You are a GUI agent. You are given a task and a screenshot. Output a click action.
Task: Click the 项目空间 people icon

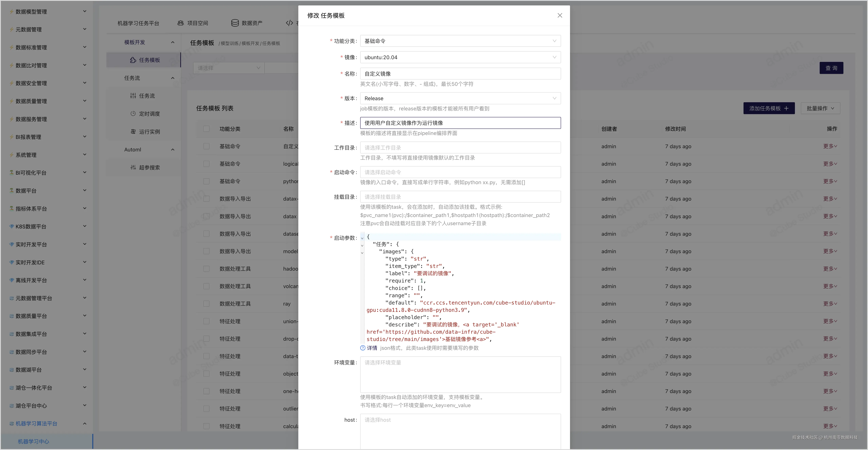click(x=181, y=23)
